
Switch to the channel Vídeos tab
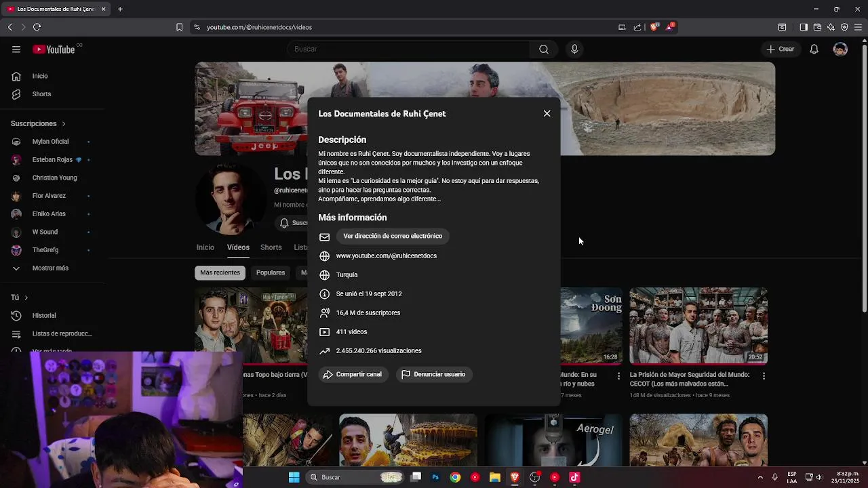point(238,247)
